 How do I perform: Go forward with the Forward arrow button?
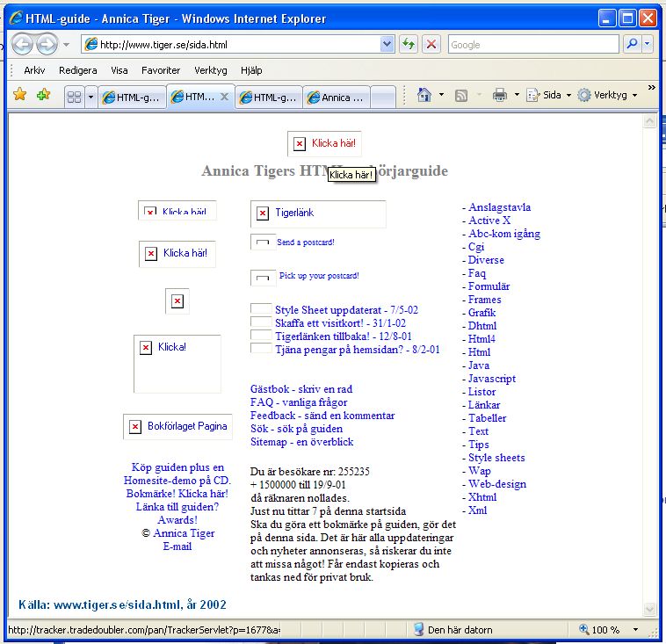pos(47,44)
